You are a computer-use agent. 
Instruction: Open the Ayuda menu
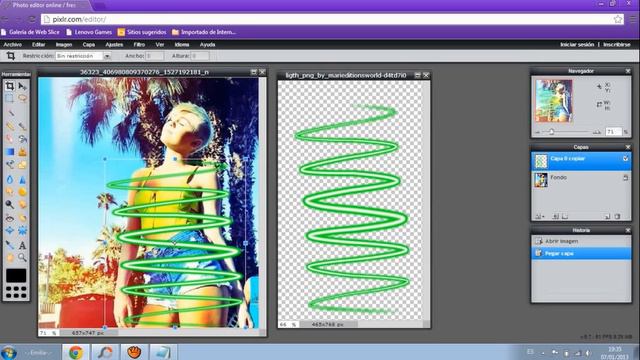pos(207,44)
